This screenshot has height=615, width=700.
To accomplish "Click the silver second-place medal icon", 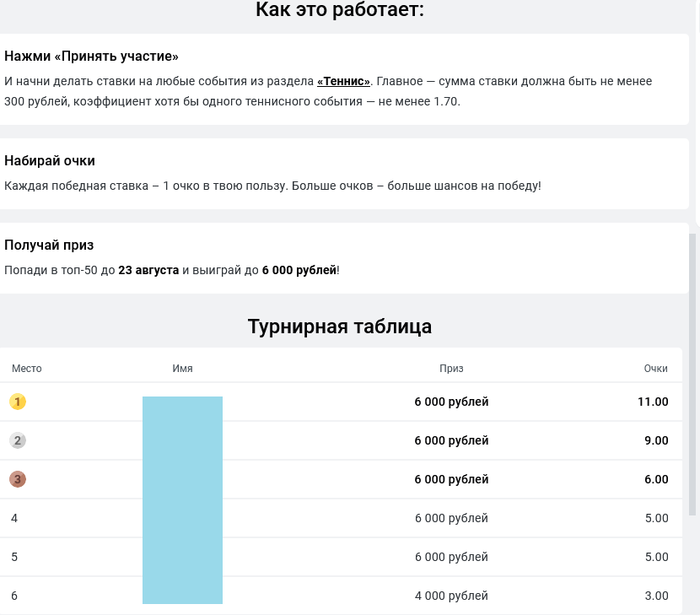I will click(18, 440).
